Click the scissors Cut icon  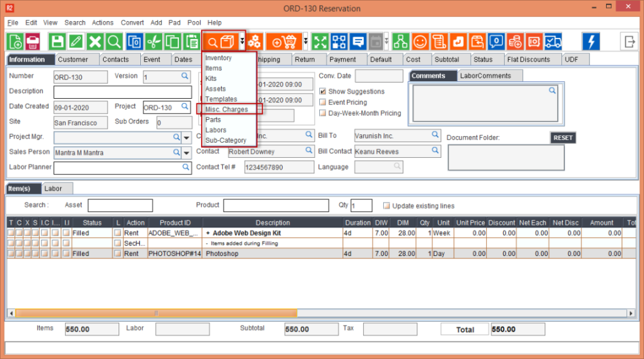[153, 42]
